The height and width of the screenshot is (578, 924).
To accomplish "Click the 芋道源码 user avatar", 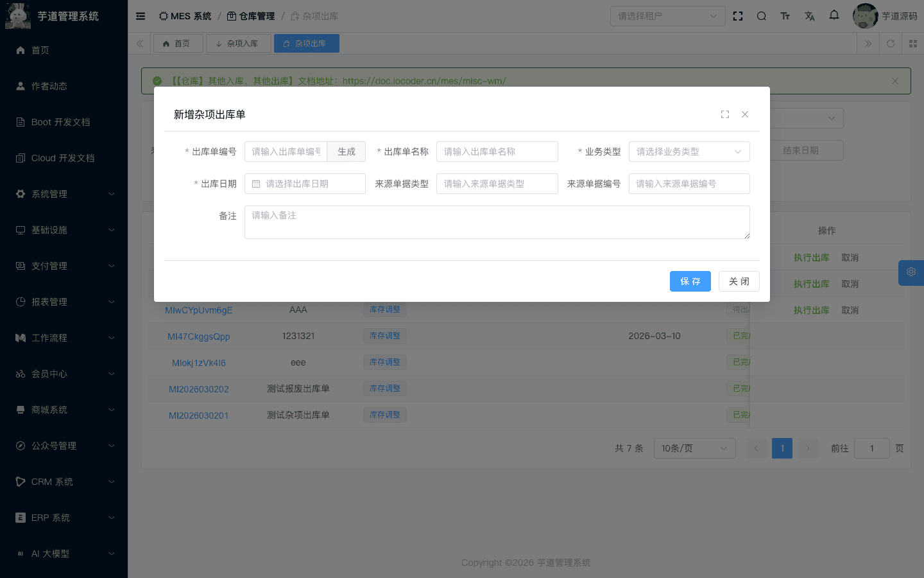I will [864, 15].
